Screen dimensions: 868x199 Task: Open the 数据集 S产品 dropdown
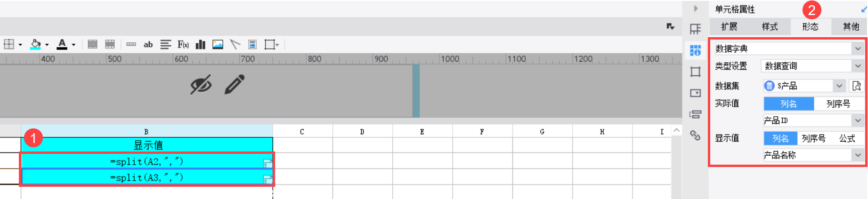point(839,86)
